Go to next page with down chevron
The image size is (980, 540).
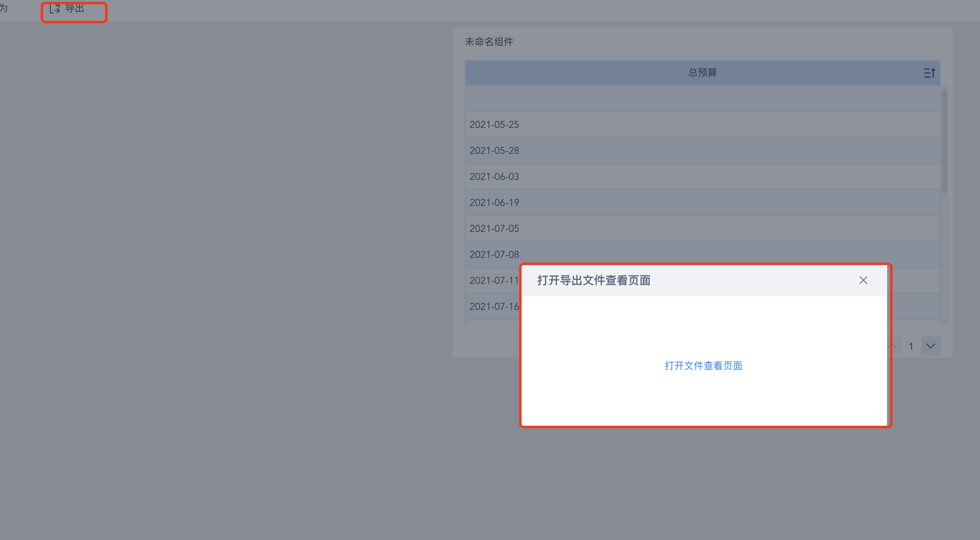(930, 346)
